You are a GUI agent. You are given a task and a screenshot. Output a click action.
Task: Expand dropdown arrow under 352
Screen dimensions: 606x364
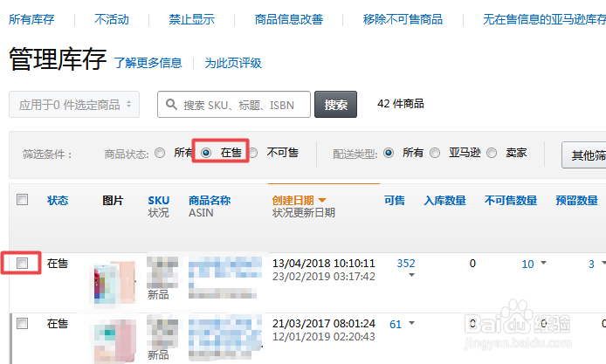click(411, 275)
